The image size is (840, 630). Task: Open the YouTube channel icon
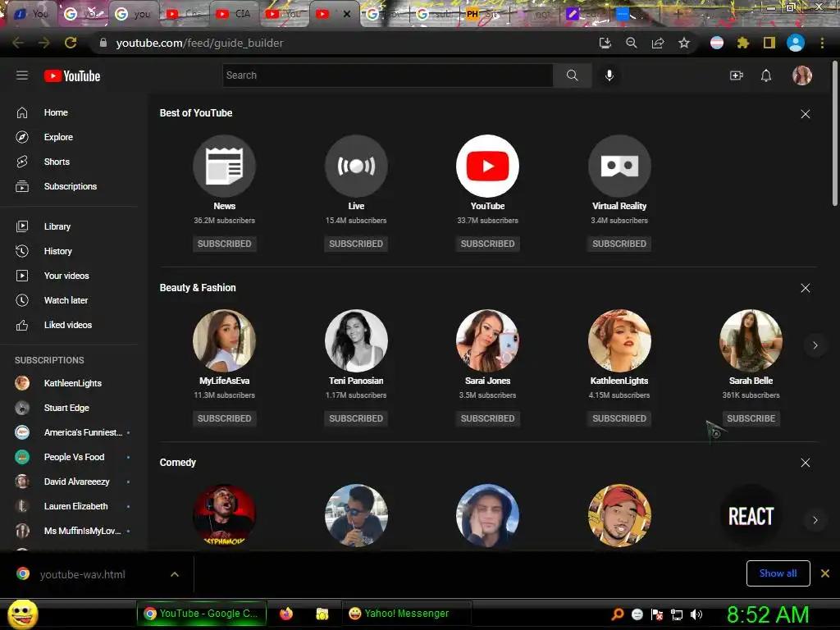[487, 166]
